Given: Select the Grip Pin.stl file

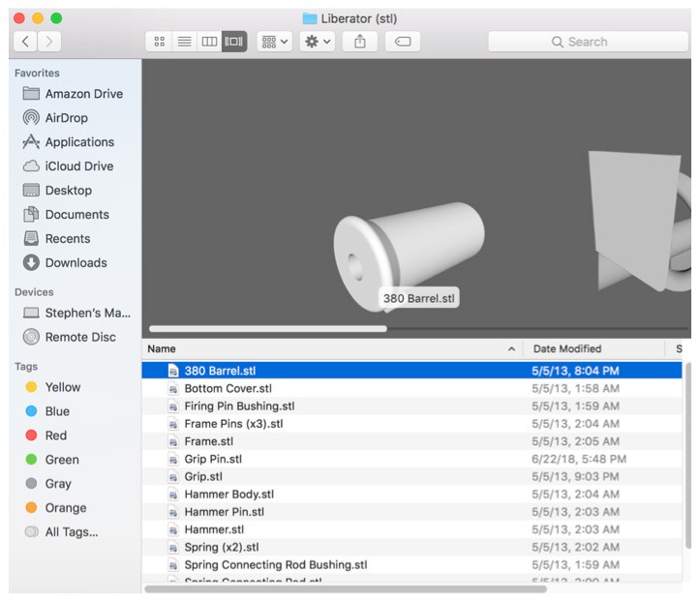Looking at the screenshot, I should 411,459.
